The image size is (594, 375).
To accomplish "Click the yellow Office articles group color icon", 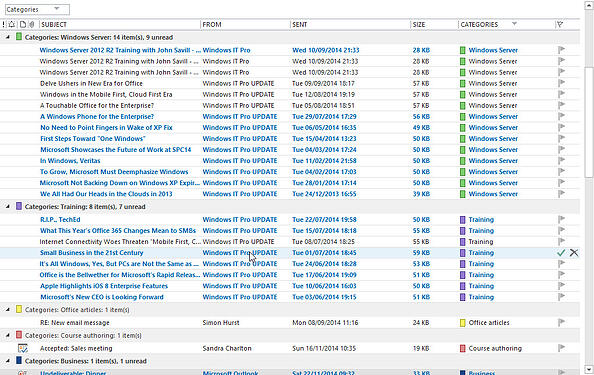I will tap(19, 309).
